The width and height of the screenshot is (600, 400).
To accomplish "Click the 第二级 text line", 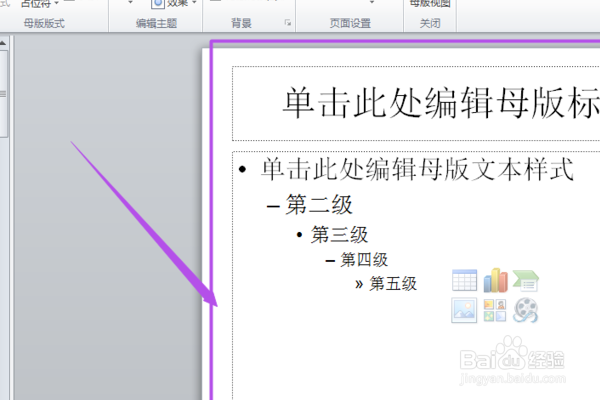I will pyautogui.click(x=318, y=204).
